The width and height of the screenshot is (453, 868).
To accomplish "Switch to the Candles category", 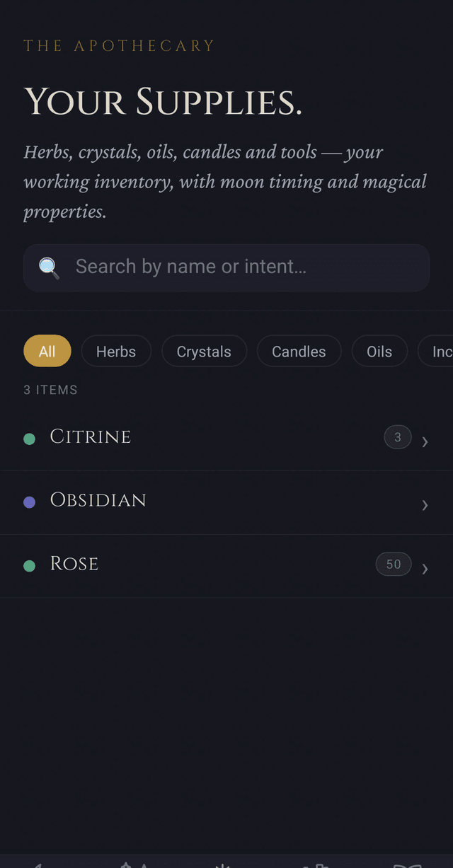I will (x=299, y=351).
